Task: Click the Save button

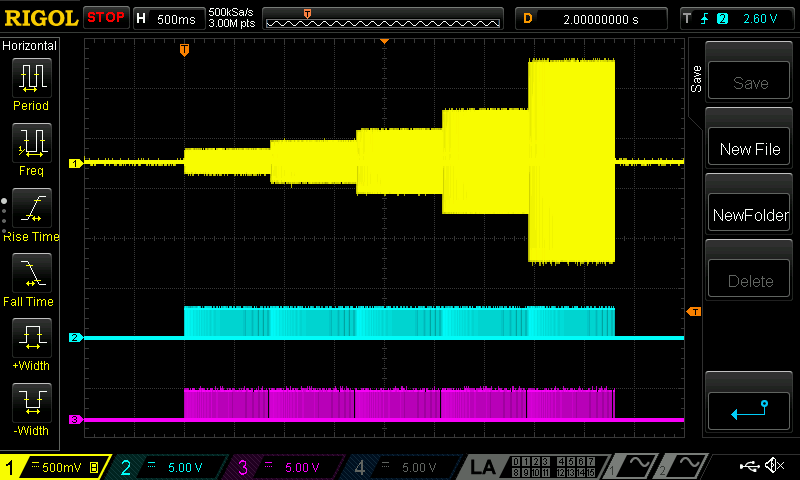Action: (x=749, y=81)
